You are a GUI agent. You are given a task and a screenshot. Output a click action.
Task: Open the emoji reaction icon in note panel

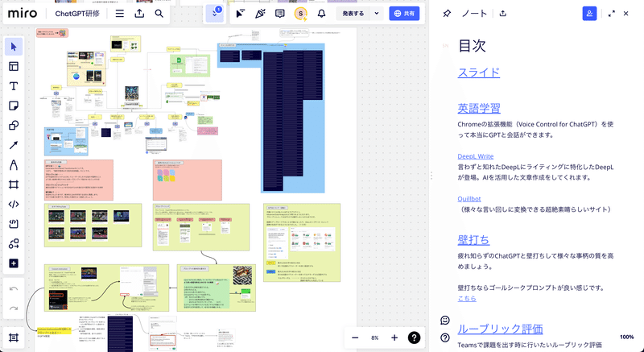[445, 321]
